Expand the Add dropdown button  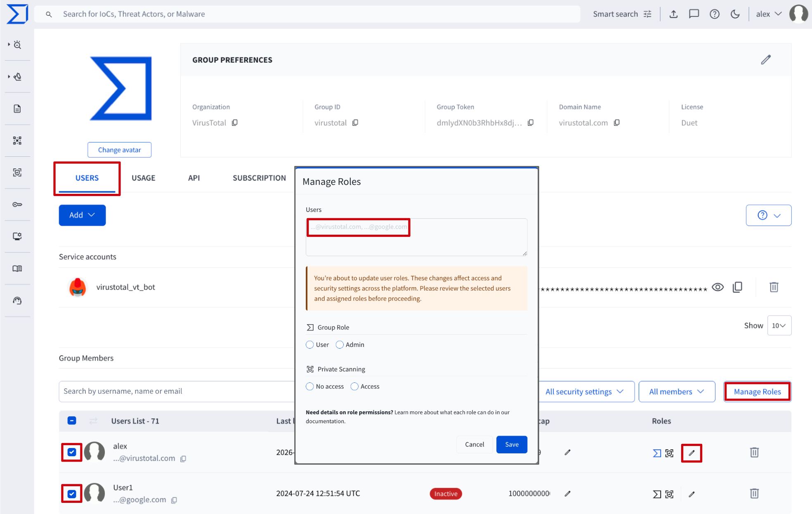tap(82, 215)
